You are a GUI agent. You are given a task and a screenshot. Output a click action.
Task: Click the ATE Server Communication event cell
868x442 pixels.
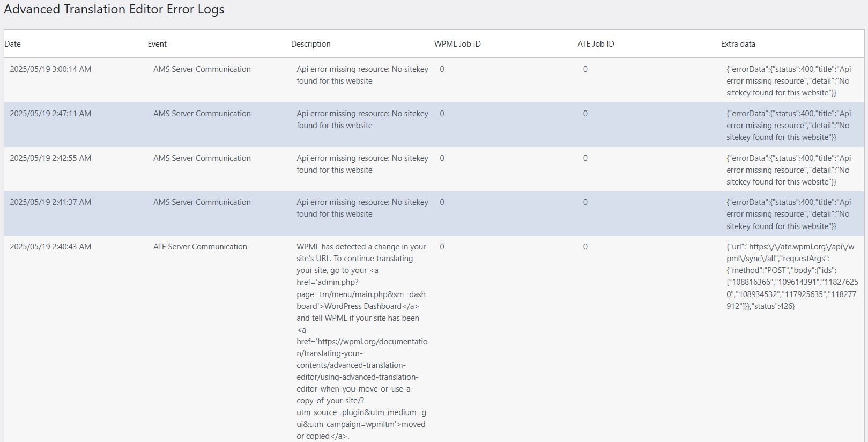(x=200, y=247)
